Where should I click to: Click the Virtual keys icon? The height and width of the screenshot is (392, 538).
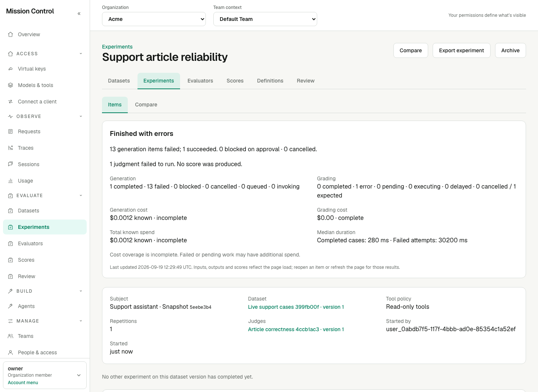tap(10, 69)
